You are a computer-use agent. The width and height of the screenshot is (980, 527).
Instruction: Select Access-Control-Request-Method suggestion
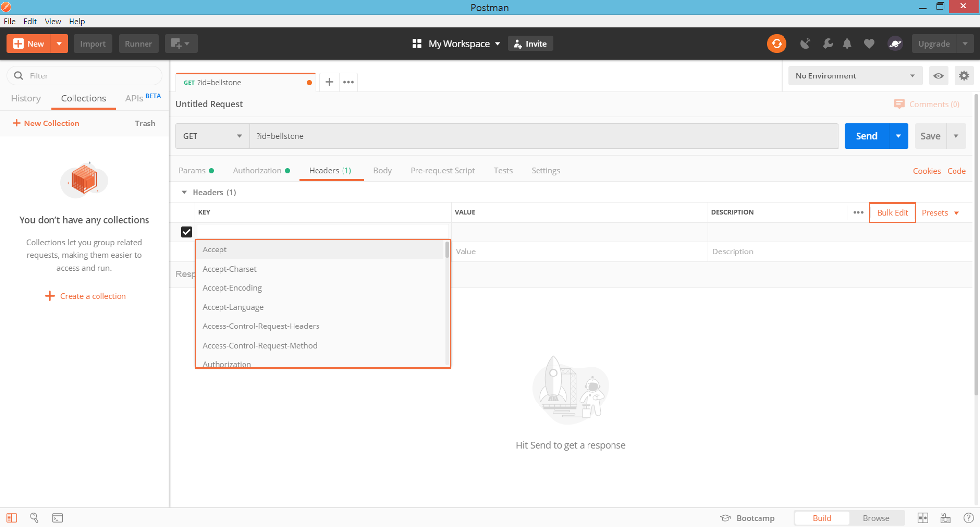coord(321,345)
